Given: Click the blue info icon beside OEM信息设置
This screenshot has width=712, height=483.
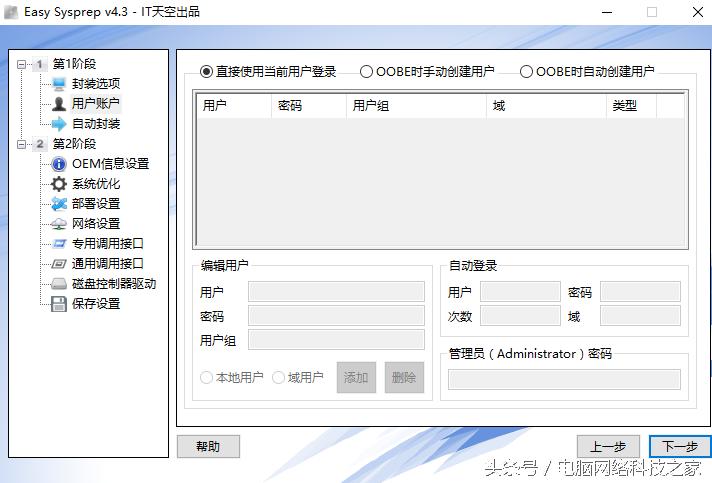Looking at the screenshot, I should pos(59,164).
